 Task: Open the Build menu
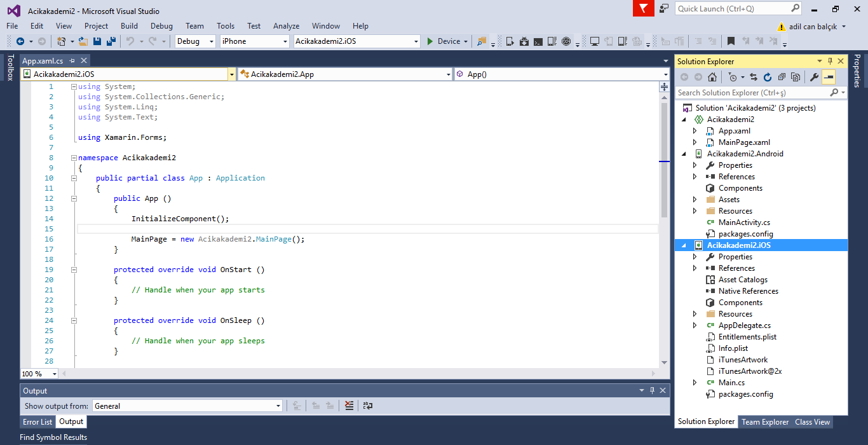coord(129,26)
